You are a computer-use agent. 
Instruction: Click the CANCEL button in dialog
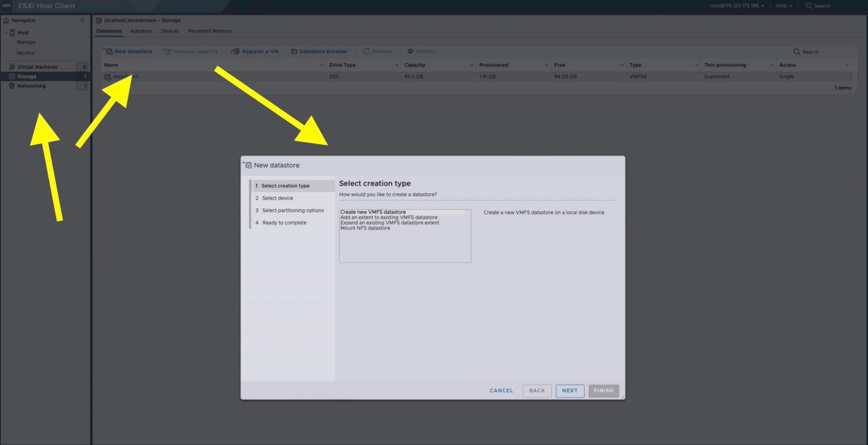[x=501, y=391]
